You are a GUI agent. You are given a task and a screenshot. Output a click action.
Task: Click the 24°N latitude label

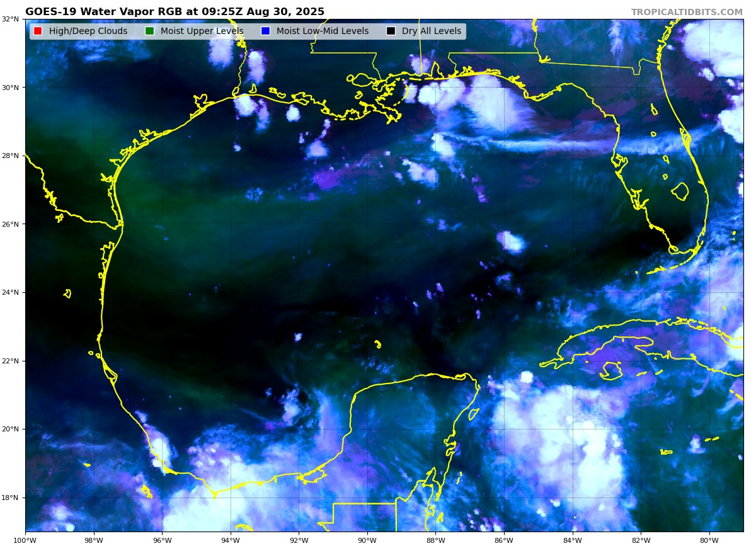[x=11, y=292]
